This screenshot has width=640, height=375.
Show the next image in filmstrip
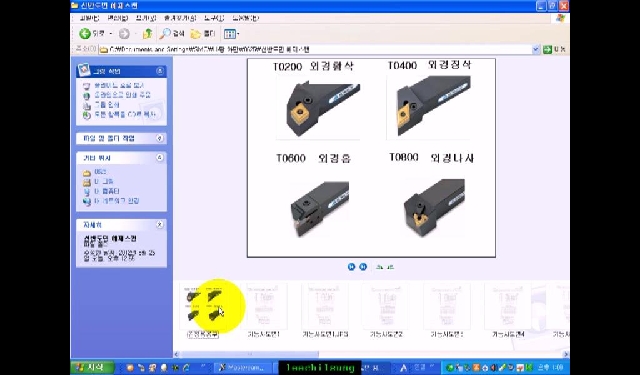363,267
